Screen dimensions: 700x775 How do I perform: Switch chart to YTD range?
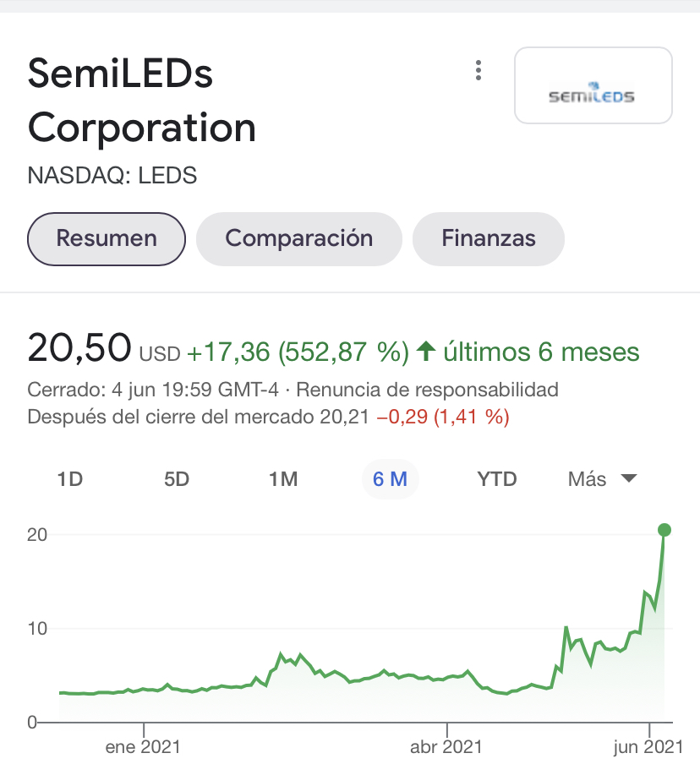click(497, 479)
